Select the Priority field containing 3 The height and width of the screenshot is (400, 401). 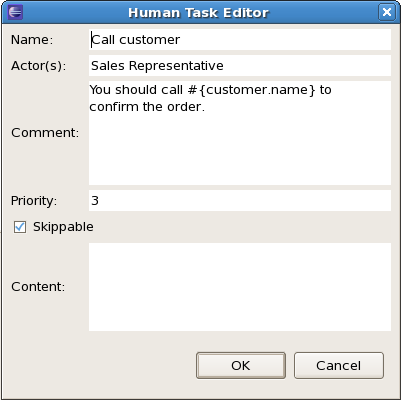(240, 201)
